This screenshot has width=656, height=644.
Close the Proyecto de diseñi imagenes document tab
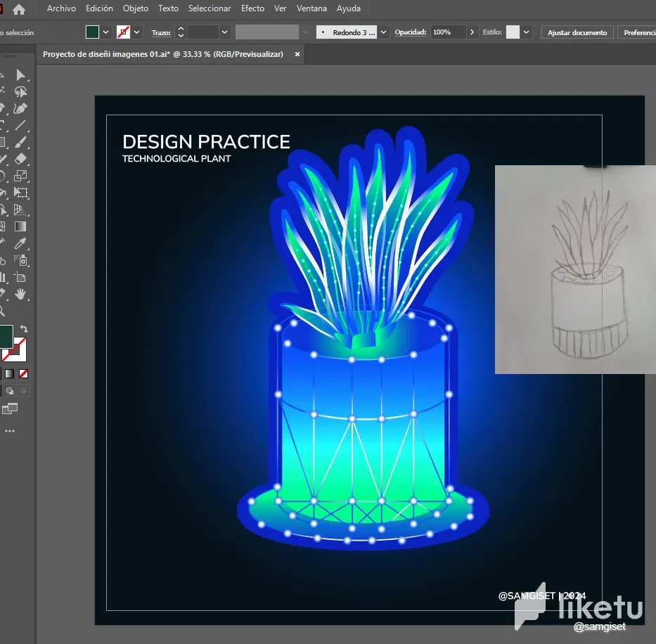(x=297, y=54)
